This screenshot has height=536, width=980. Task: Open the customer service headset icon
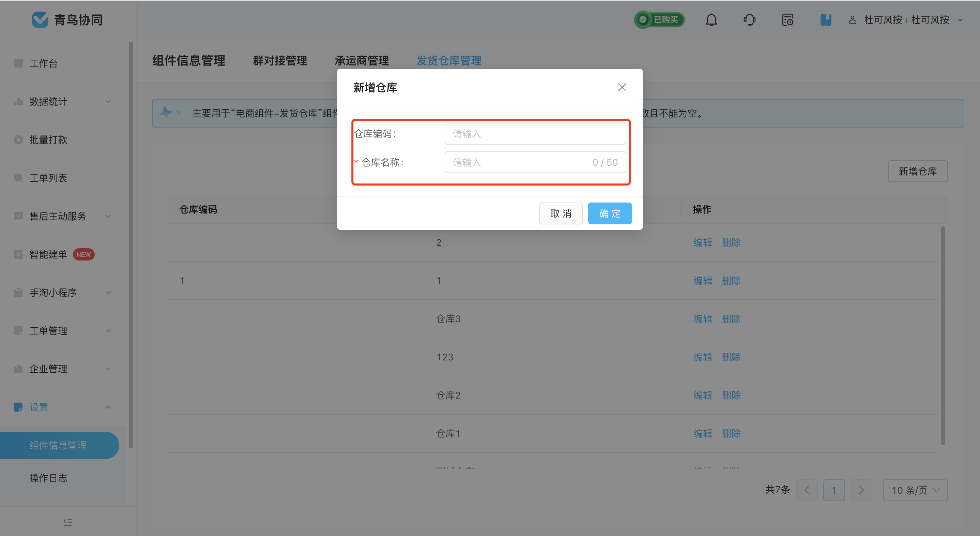click(x=749, y=20)
